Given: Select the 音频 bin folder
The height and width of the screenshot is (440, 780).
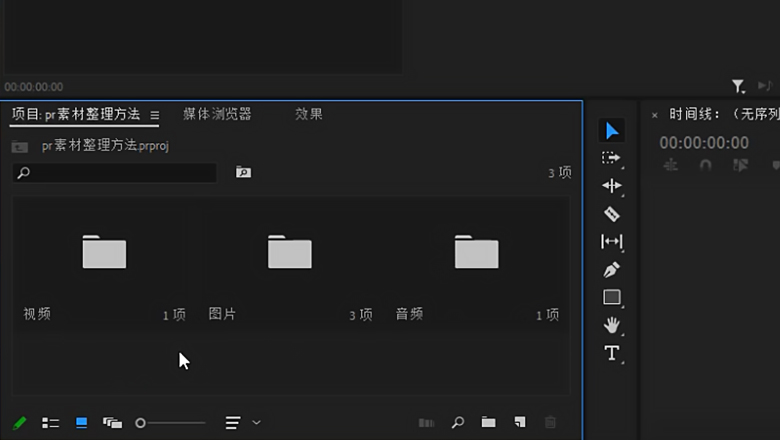Looking at the screenshot, I should click(x=477, y=252).
